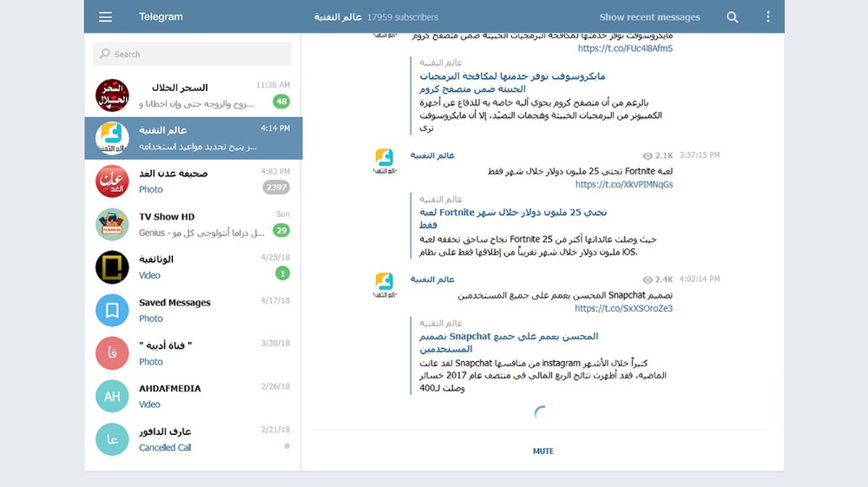The width and height of the screenshot is (868, 487).
Task: Click the channel title in header
Action: pyautogui.click(x=337, y=17)
